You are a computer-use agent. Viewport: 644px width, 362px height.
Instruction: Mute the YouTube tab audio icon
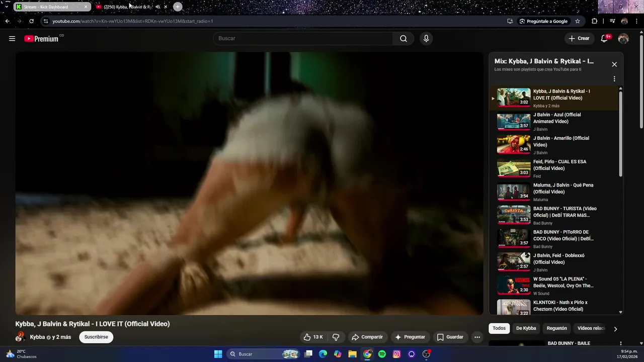point(158,7)
